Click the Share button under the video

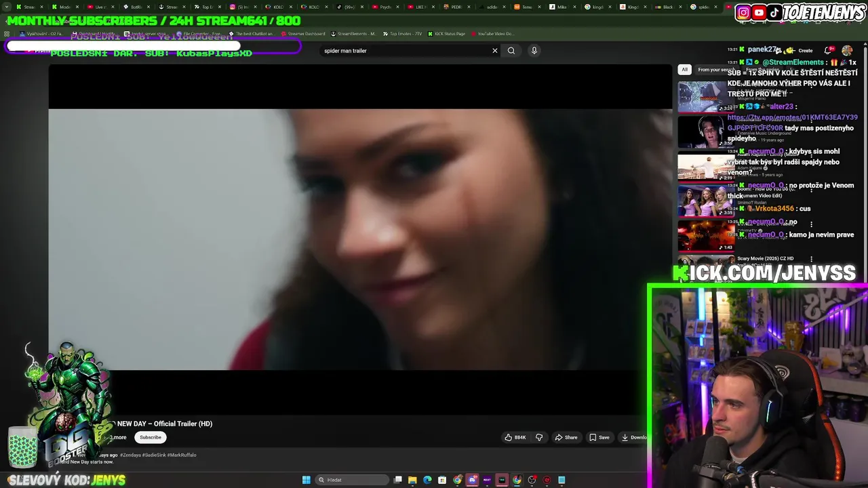point(566,437)
